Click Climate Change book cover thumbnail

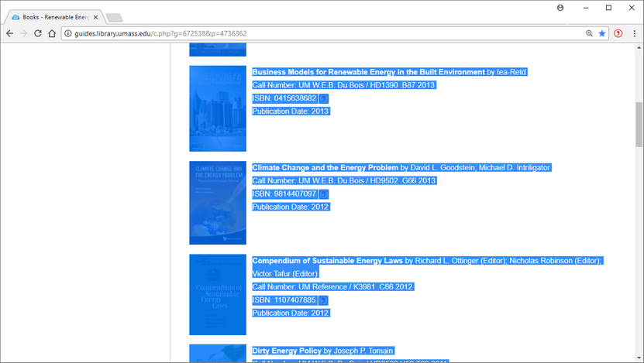coord(218,203)
